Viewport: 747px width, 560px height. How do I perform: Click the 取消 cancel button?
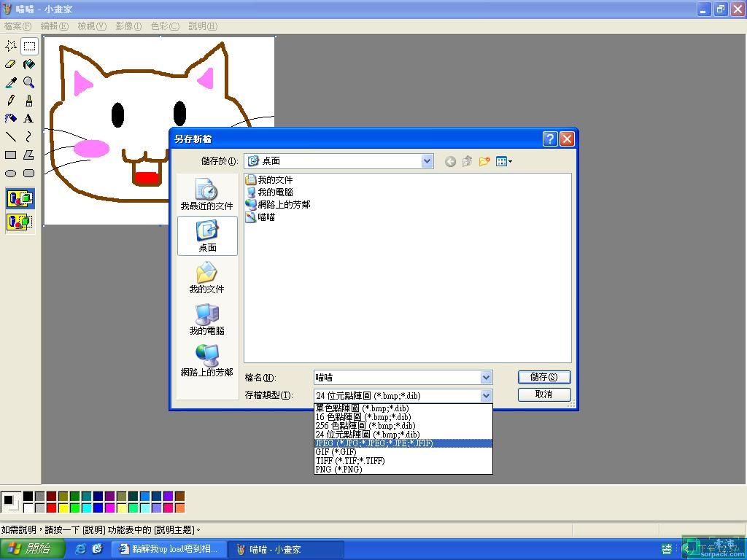(543, 394)
